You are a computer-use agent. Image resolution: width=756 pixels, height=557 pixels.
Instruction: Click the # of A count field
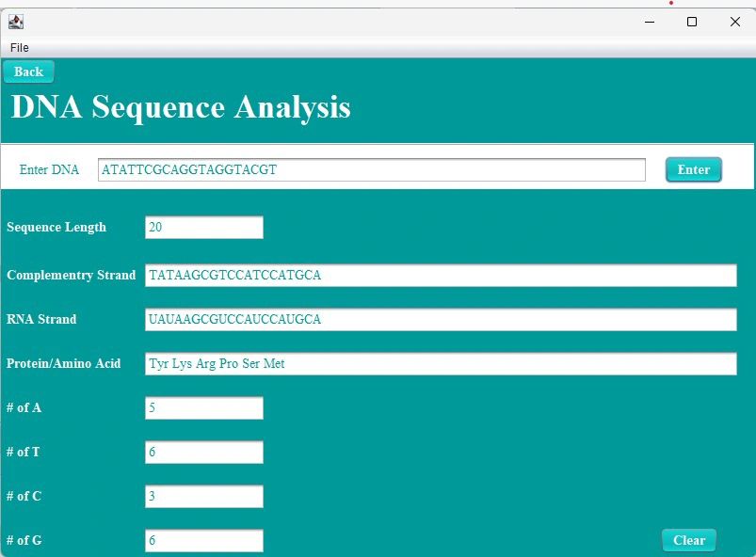(x=203, y=407)
